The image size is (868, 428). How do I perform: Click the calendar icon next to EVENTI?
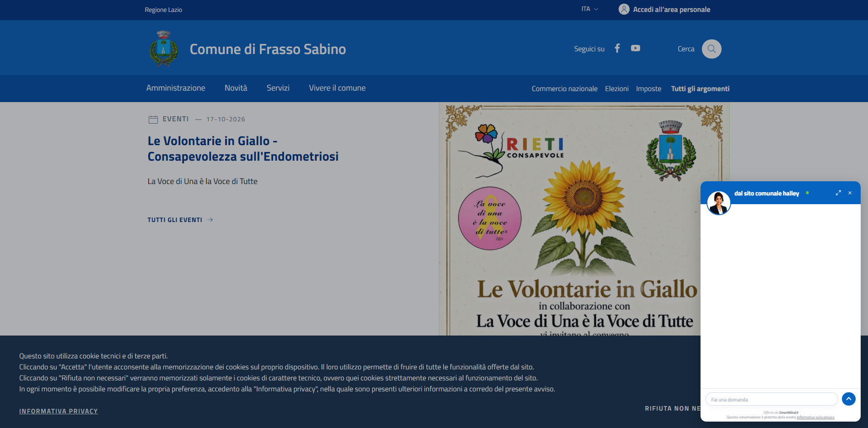coord(153,119)
